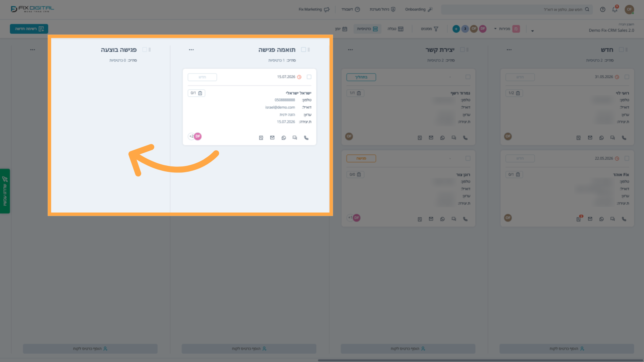Open help question mark icon
Image resolution: width=644 pixels, height=362 pixels.
602,9
